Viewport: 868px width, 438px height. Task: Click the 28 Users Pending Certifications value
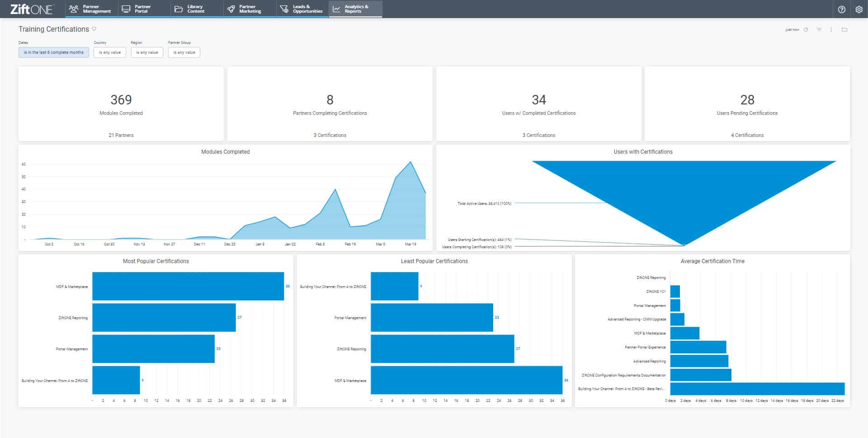point(747,100)
